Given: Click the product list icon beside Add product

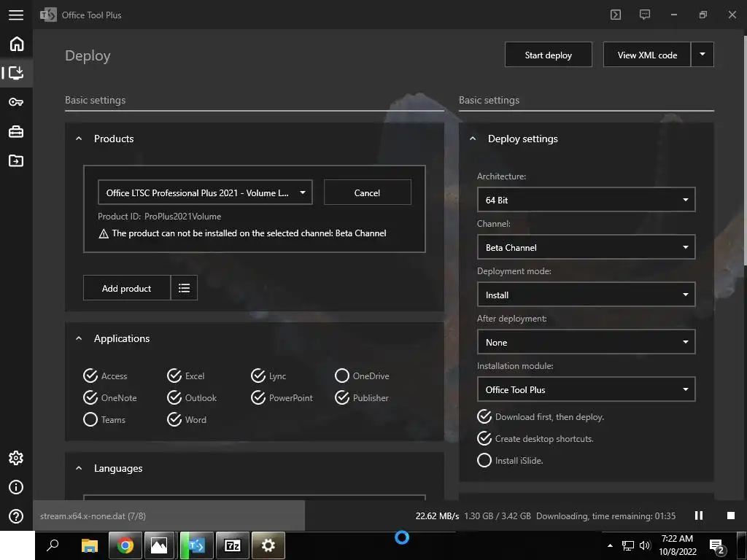Looking at the screenshot, I should tap(184, 288).
